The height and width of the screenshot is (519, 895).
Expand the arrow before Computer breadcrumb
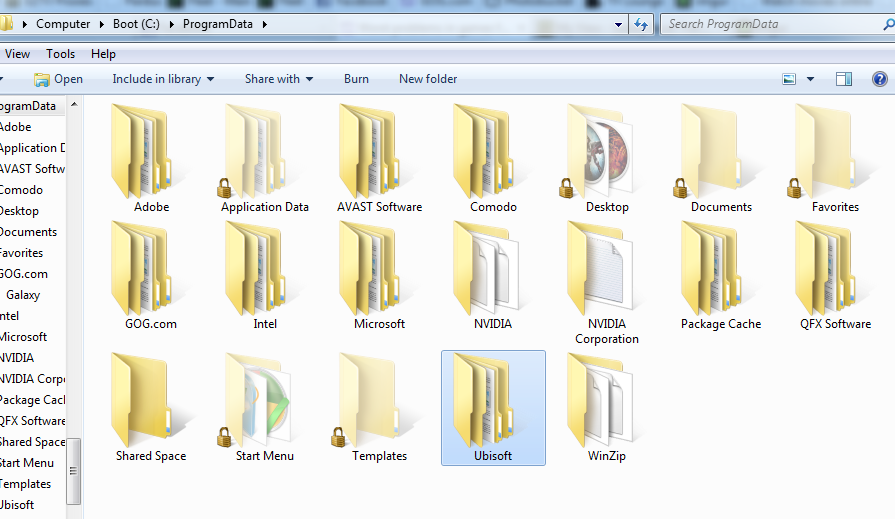25,25
